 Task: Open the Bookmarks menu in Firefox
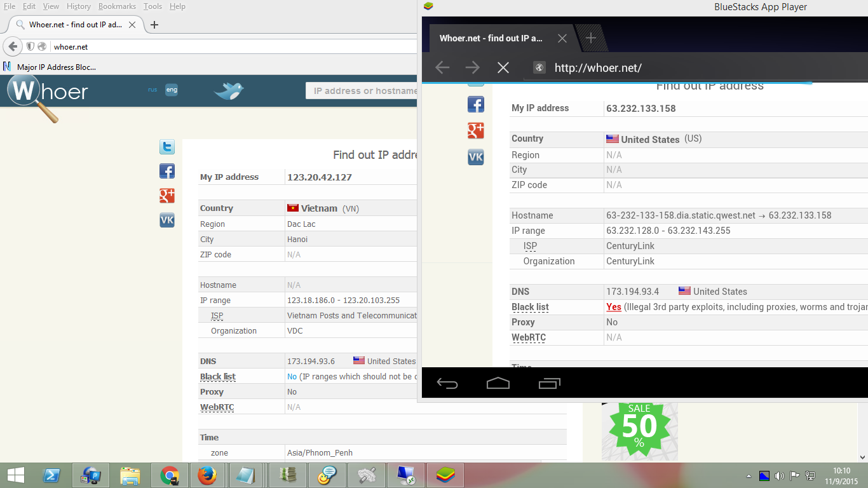117,6
